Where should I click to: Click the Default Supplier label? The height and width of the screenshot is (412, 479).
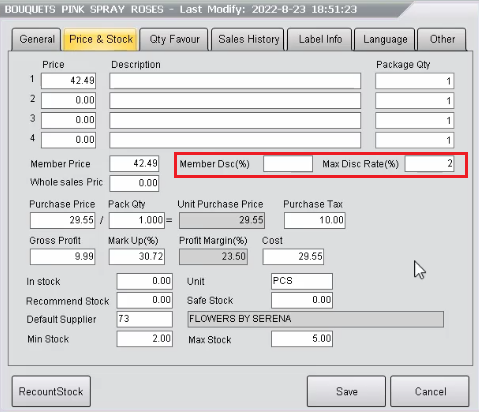click(x=61, y=319)
